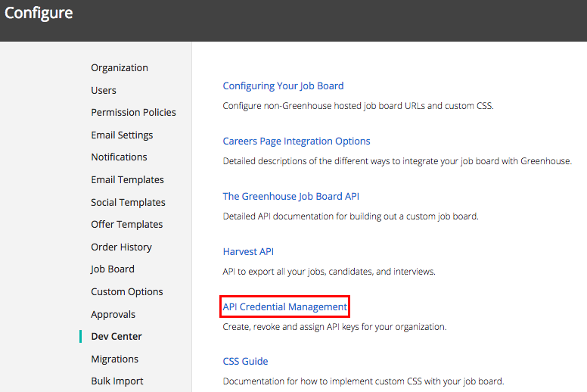Open Migrations from the sidebar
Image resolution: width=587 pixels, height=392 pixels.
point(114,359)
